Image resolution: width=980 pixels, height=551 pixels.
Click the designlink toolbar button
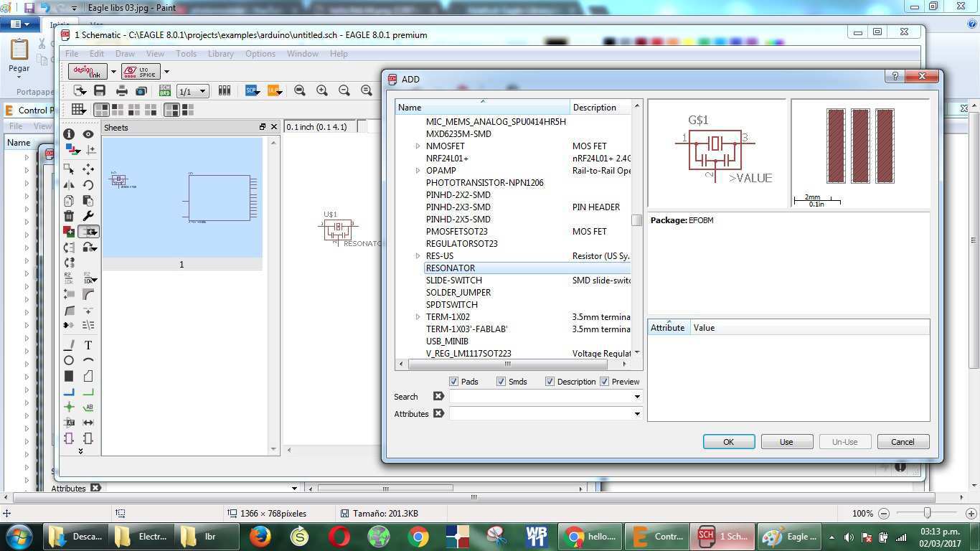pyautogui.click(x=88, y=71)
